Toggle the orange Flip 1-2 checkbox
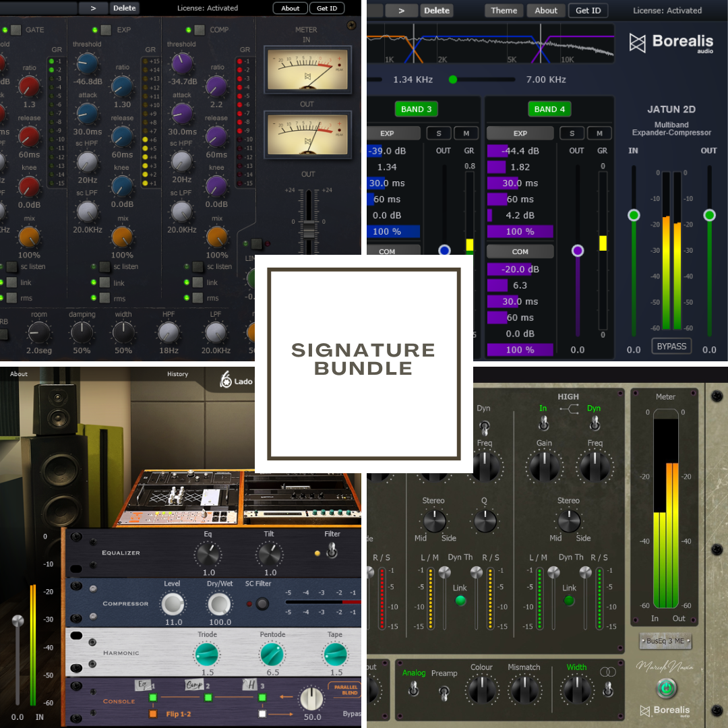 (153, 714)
